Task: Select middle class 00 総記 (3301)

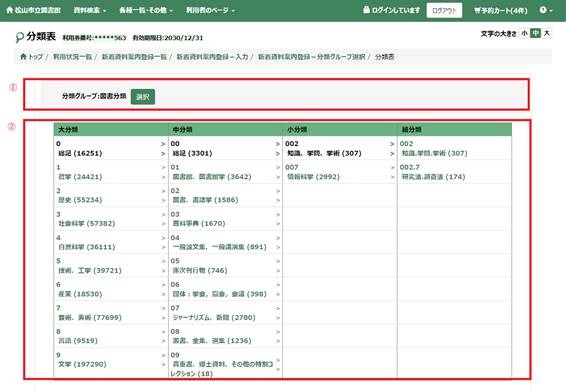Action: click(225, 148)
